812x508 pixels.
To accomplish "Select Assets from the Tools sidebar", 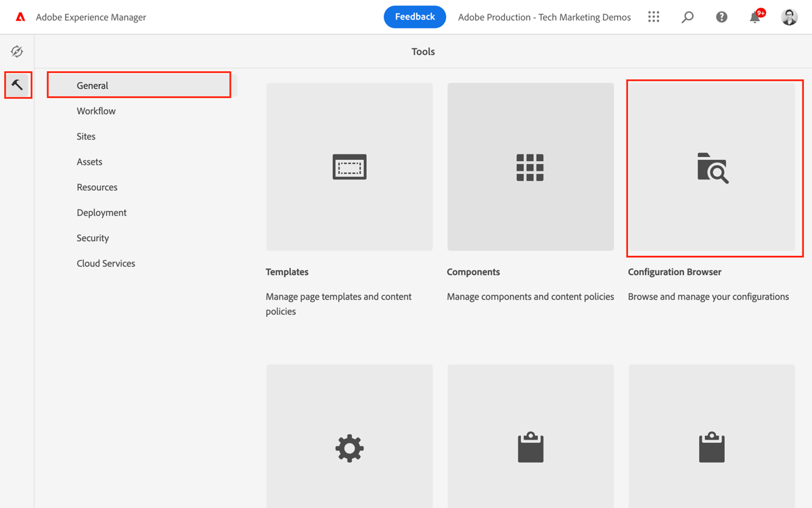I will coord(89,161).
